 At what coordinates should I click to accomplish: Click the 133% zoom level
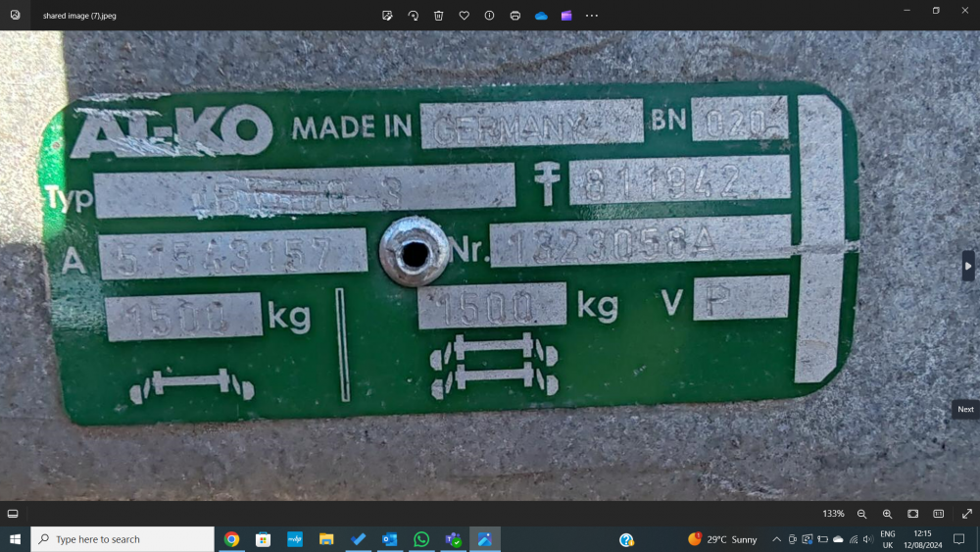[833, 514]
